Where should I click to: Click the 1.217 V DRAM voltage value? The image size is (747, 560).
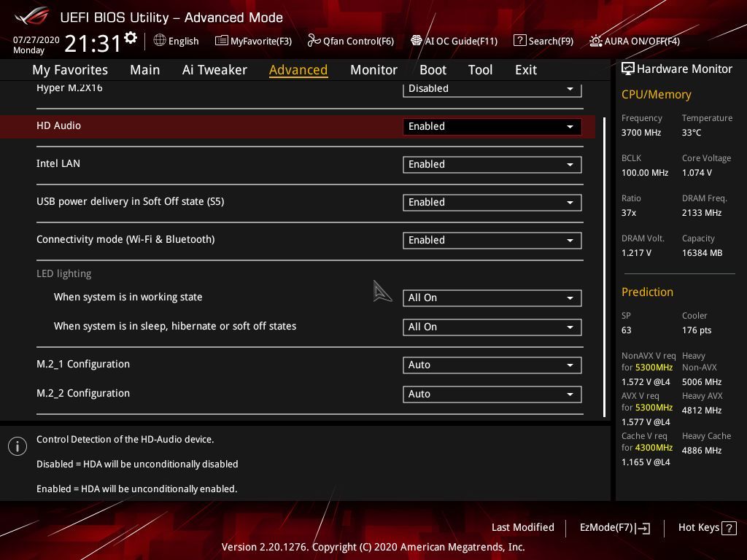click(636, 253)
